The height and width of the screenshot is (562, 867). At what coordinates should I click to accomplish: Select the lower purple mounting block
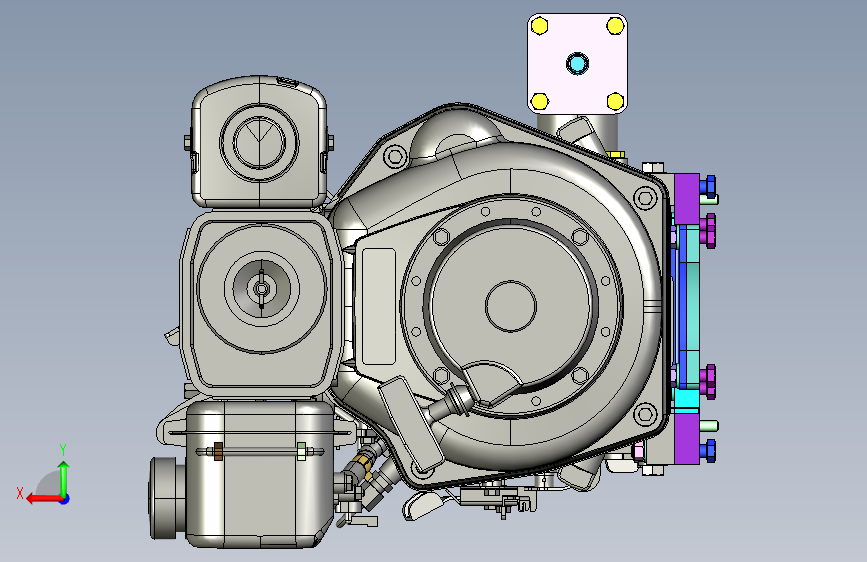[687, 439]
